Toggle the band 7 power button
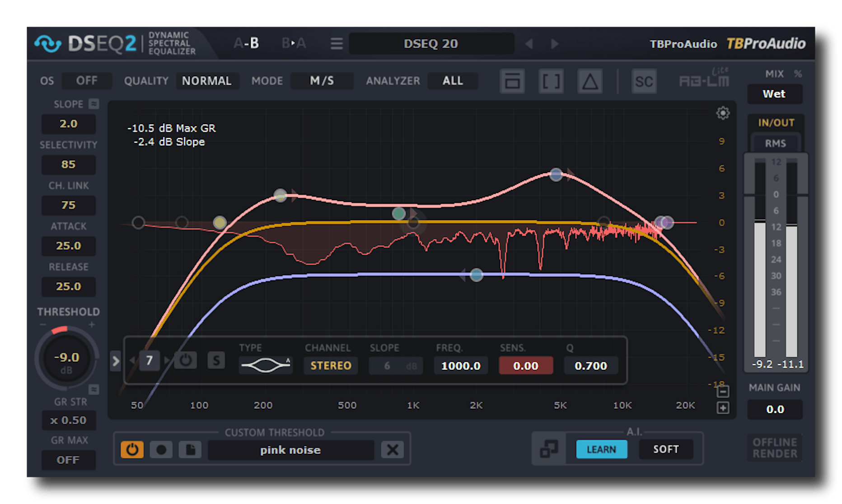The width and height of the screenshot is (842, 504). 186,360
